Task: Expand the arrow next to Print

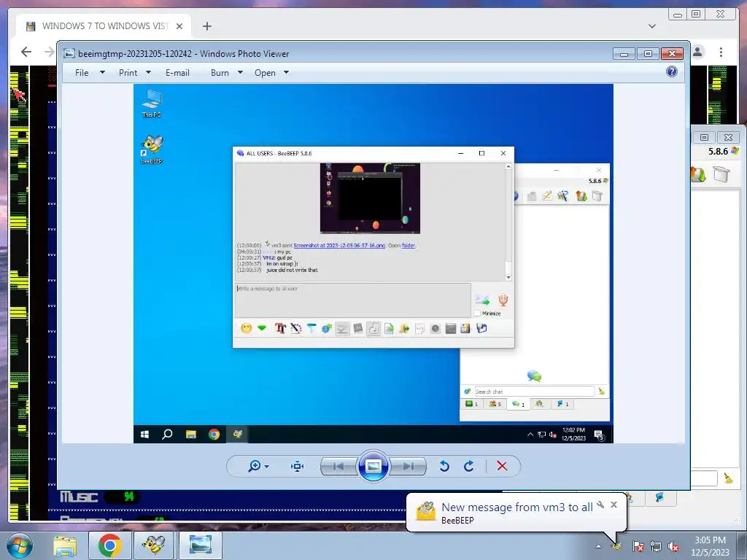Action: [148, 72]
